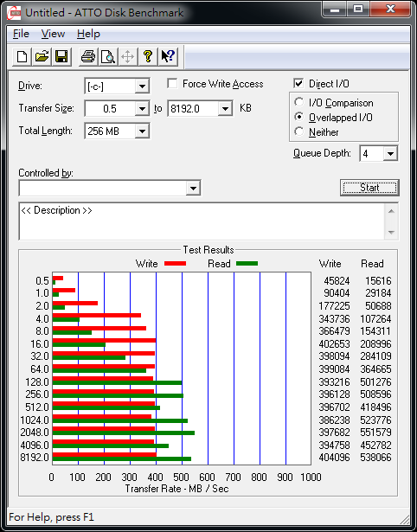Uncheck the Direct I/O checkbox
Image resolution: width=417 pixels, height=532 pixels.
click(298, 83)
